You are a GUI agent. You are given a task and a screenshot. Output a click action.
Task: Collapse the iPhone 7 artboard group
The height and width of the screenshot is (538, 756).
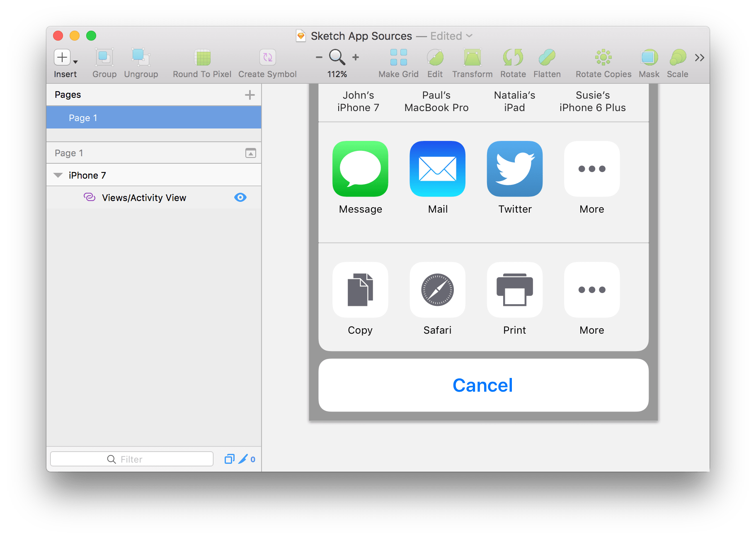pos(58,175)
